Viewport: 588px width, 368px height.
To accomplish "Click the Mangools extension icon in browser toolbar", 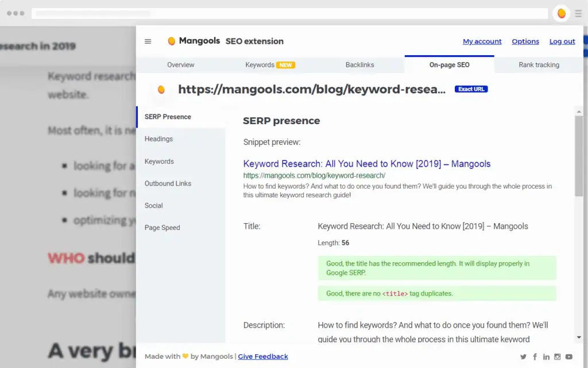I will point(560,13).
